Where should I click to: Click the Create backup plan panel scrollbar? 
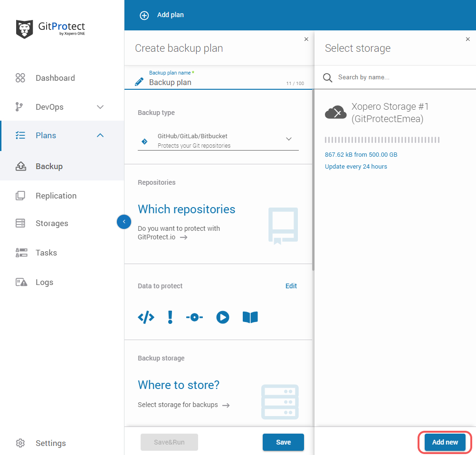coord(313,180)
